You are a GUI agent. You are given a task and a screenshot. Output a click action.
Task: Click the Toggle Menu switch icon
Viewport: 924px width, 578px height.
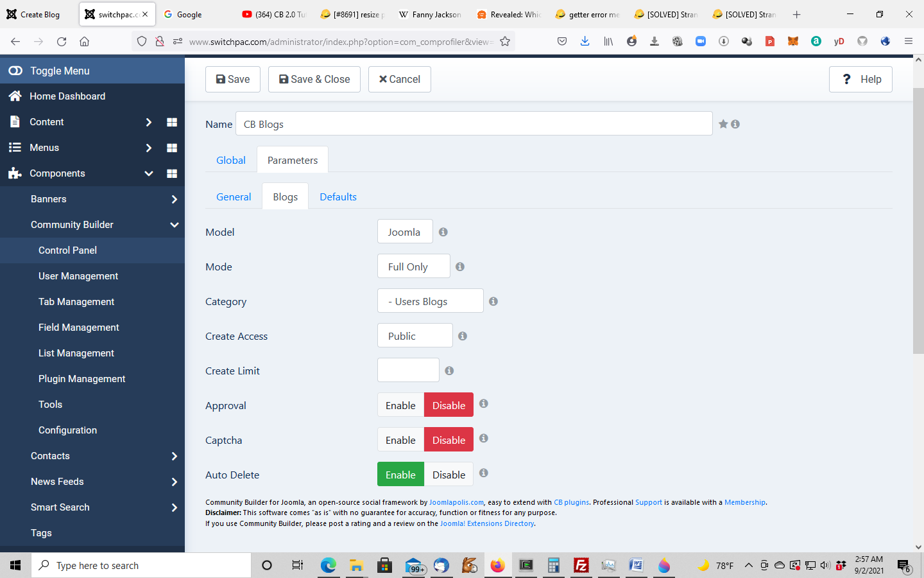[15, 71]
